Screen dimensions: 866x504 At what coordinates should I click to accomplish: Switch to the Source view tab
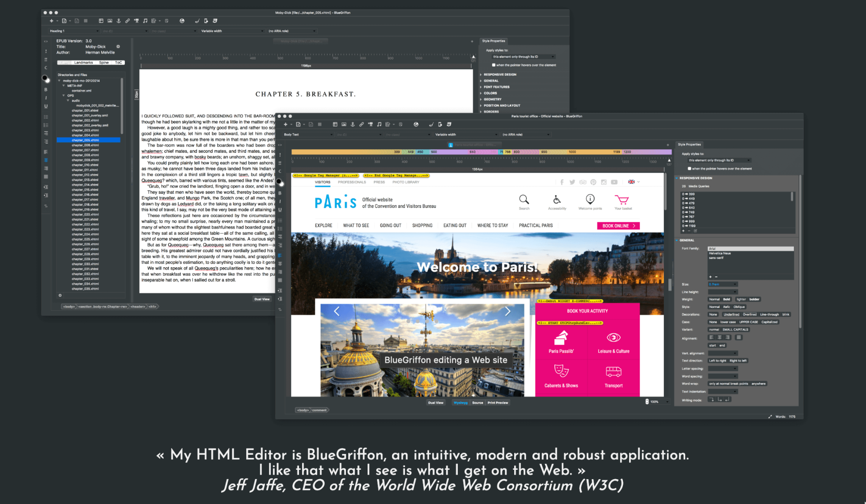[x=478, y=403]
